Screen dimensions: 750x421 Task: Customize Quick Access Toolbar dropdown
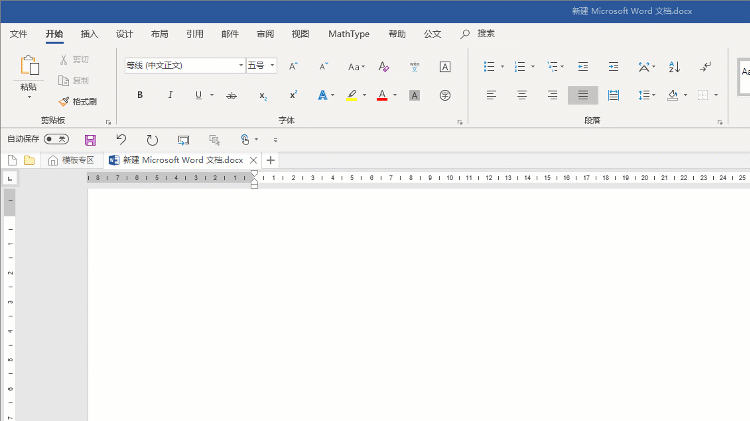[276, 140]
